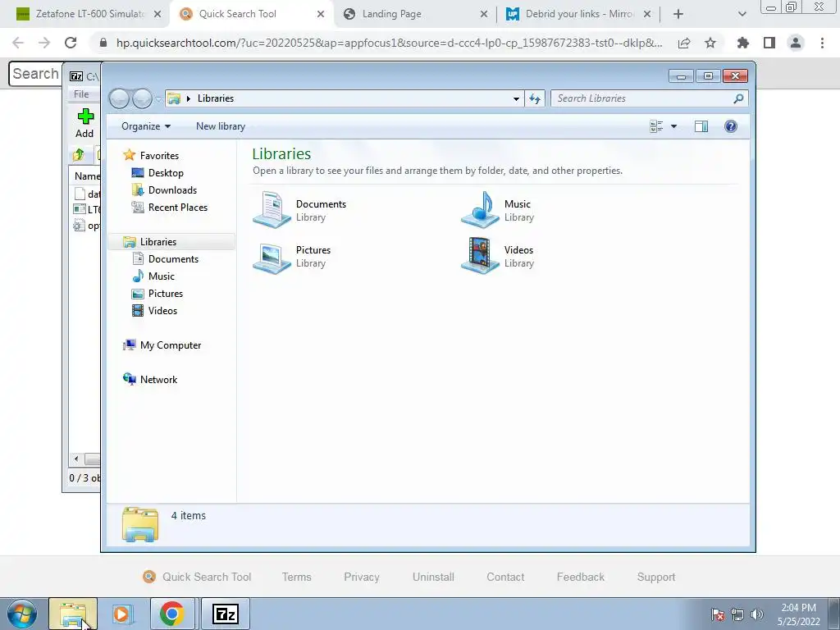Open the Videos library icon
Image resolution: width=840 pixels, height=630 pixels.
tap(480, 256)
